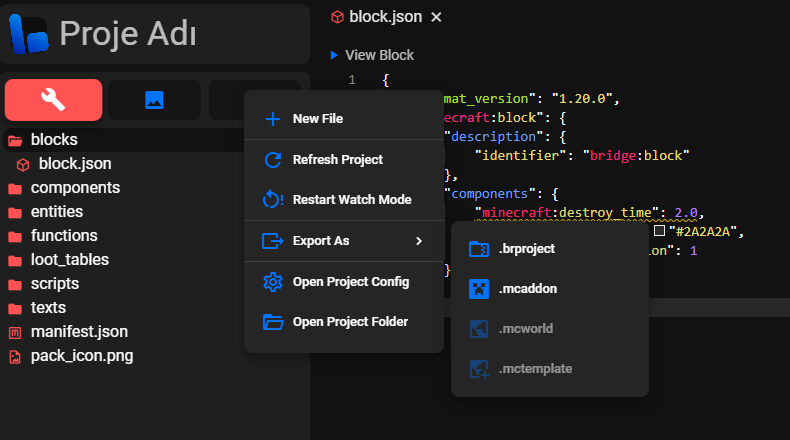
Task: Click Open Project Folder option
Action: point(349,322)
